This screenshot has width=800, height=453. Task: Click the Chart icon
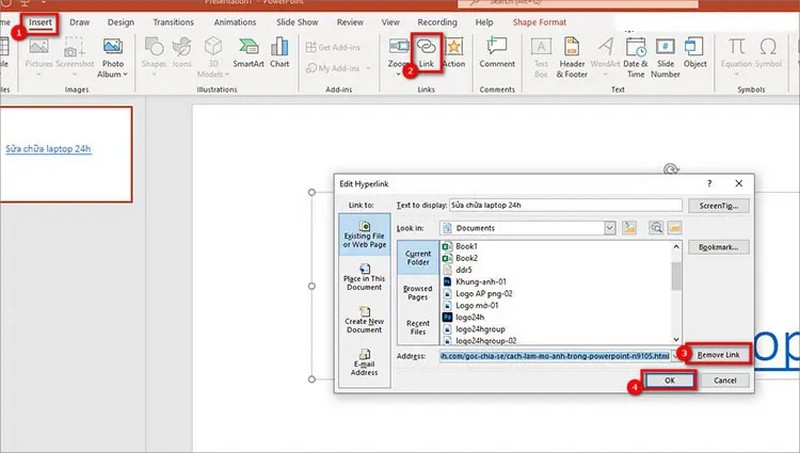click(279, 52)
